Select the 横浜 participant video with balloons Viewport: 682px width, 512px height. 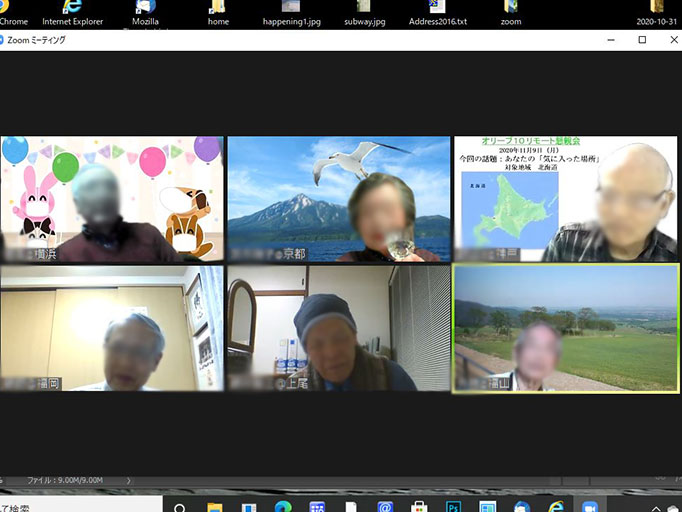pos(112,199)
